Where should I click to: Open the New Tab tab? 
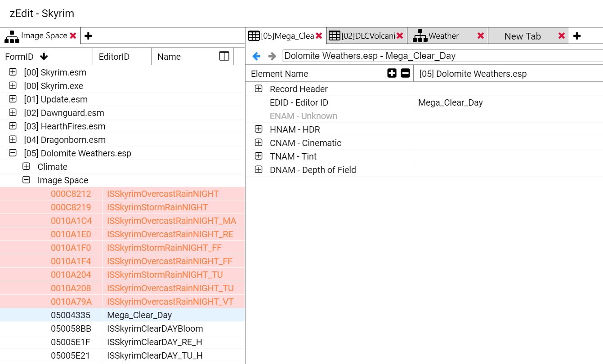528,36
